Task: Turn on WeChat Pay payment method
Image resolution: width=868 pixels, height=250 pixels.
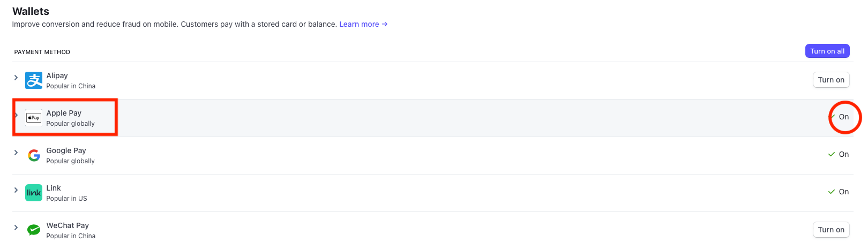Action: click(831, 230)
